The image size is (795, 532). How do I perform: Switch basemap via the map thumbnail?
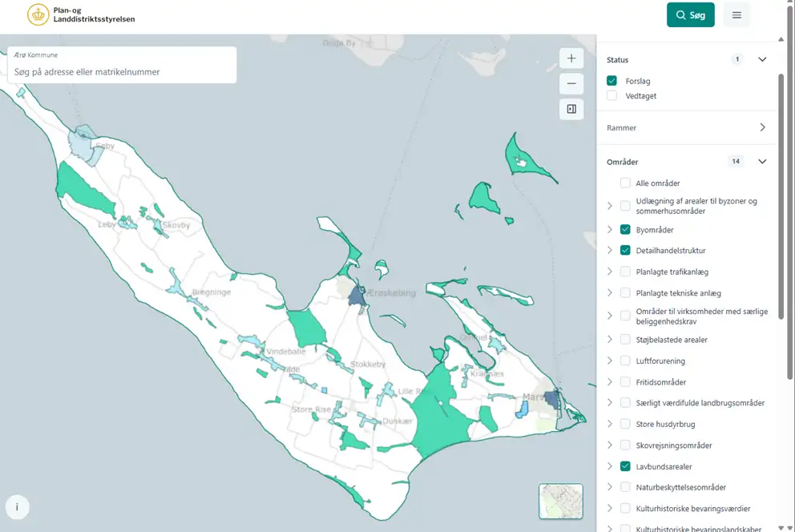pos(560,502)
